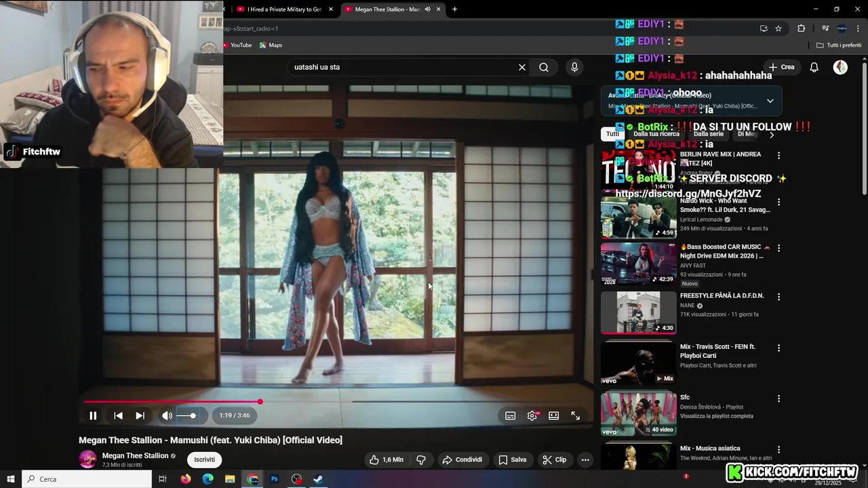Bookmark this page with star icon
The width and height of the screenshot is (868, 488).
778,28
